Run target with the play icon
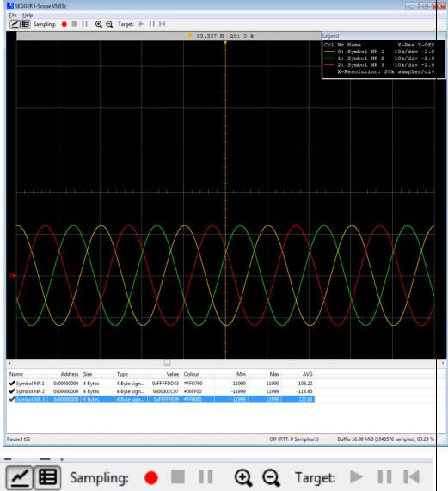Image resolution: width=448 pixels, height=491 pixels. pos(142,24)
